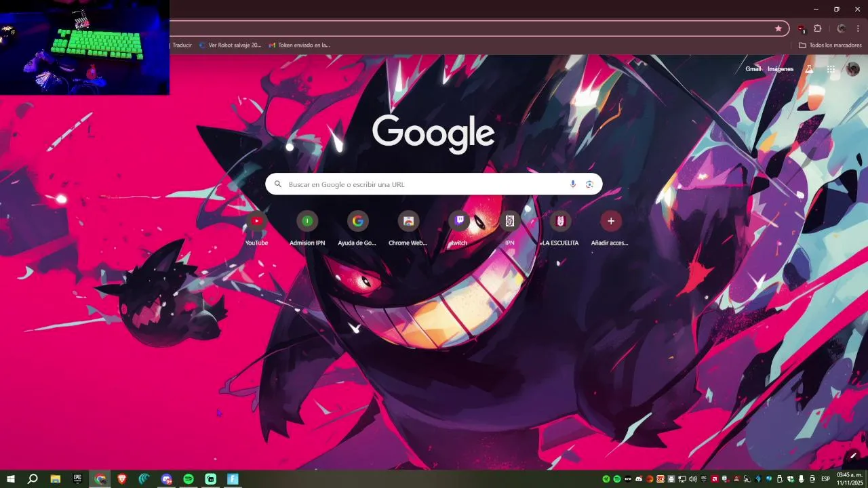Open the Gmail link
Screen dimensions: 868x488
tap(753, 69)
